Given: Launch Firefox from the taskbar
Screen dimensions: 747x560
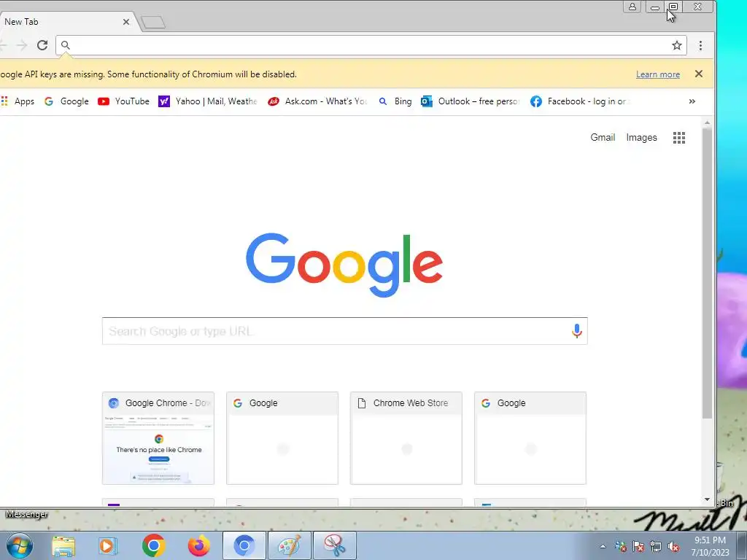Looking at the screenshot, I should tap(198, 545).
